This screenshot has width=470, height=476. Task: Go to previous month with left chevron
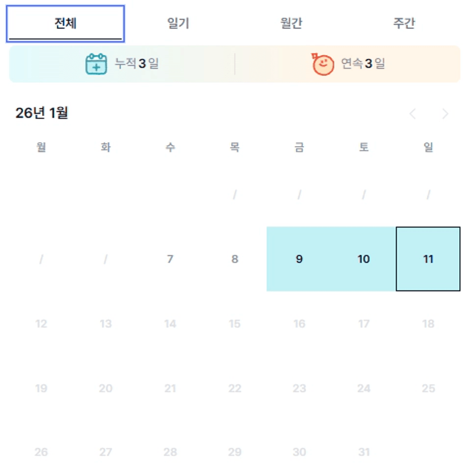click(413, 114)
